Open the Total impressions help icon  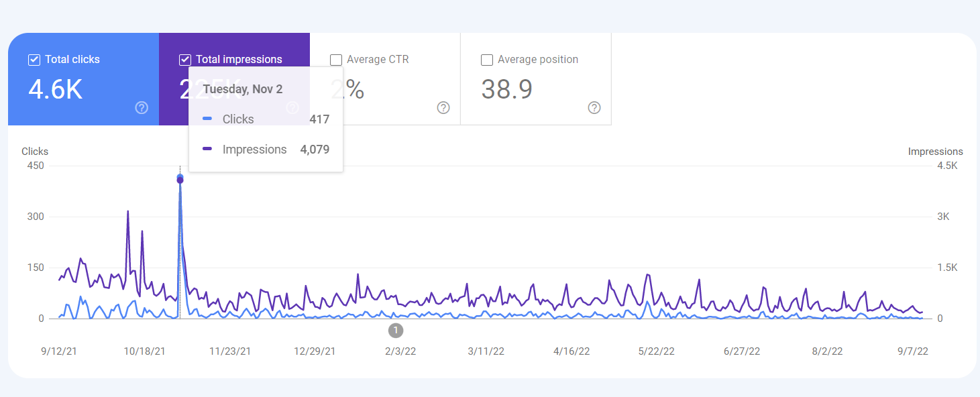point(292,107)
